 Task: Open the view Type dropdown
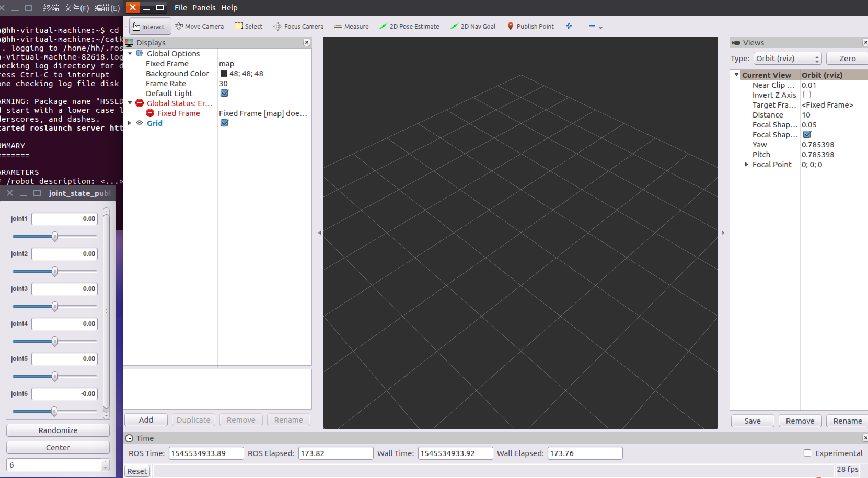click(x=788, y=59)
